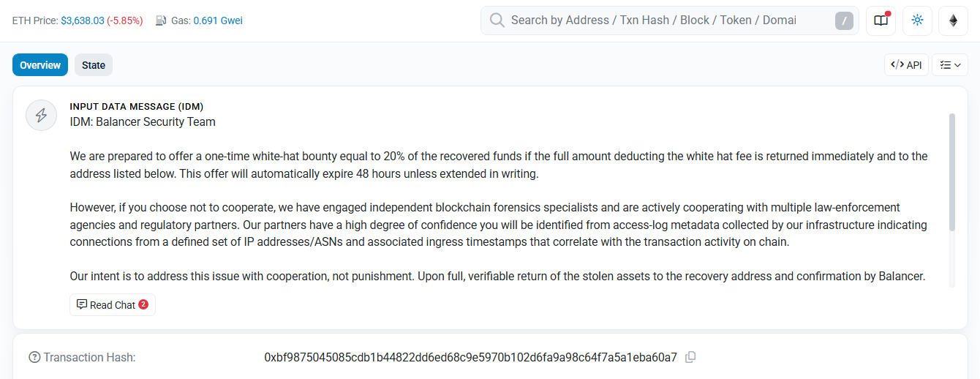Click the Transaction Hash help question icon
This screenshot has width=980, height=379.
click(x=34, y=357)
